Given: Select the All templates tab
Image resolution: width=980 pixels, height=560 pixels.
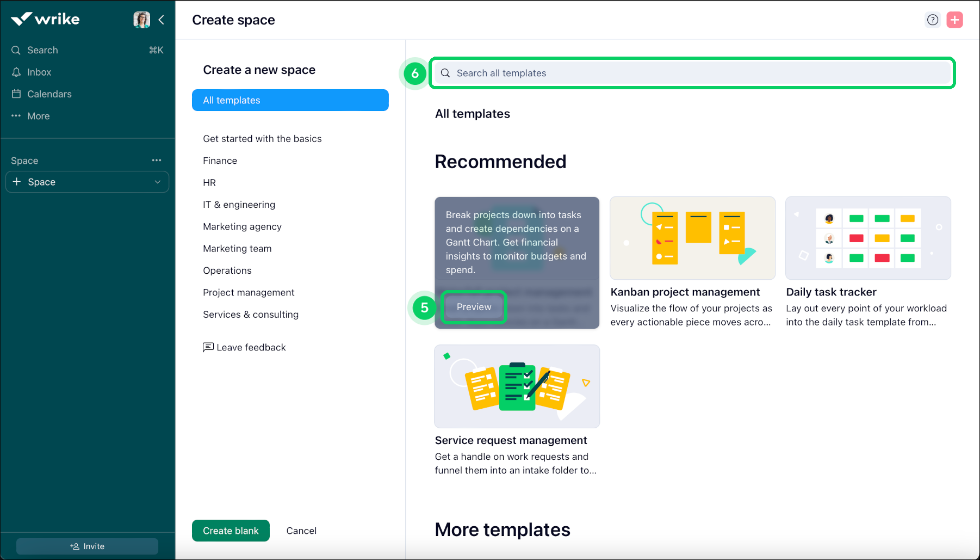Looking at the screenshot, I should (231, 100).
